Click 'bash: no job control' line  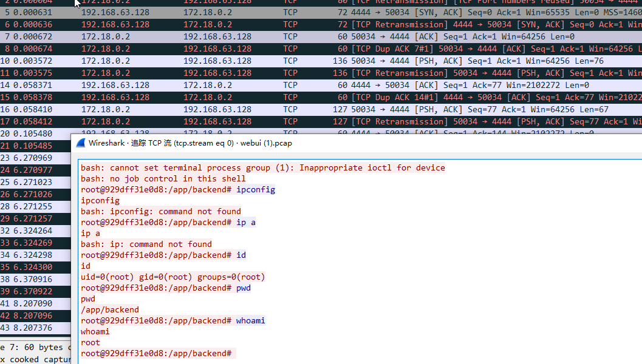coord(163,179)
